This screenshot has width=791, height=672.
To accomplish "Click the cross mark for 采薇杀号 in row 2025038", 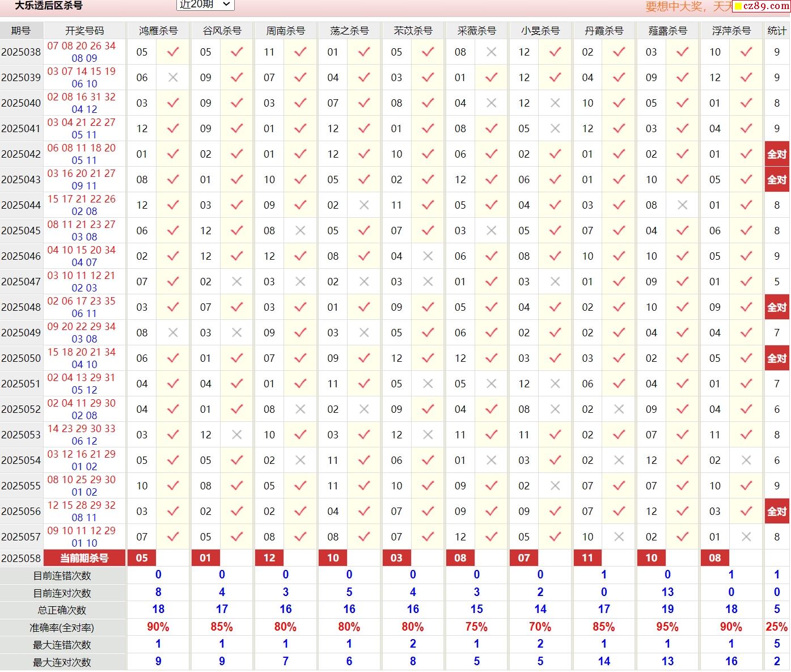I will (492, 52).
